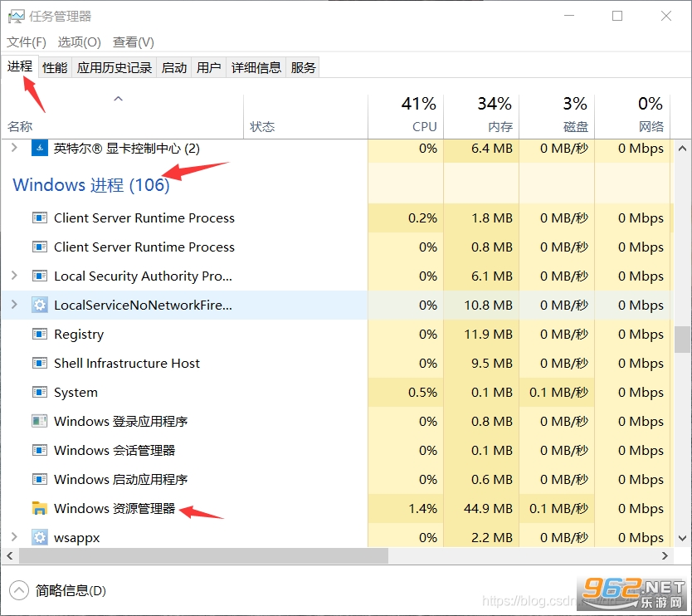The image size is (692, 616).
Task: Switch to the 详细信息 tab
Action: click(x=256, y=67)
